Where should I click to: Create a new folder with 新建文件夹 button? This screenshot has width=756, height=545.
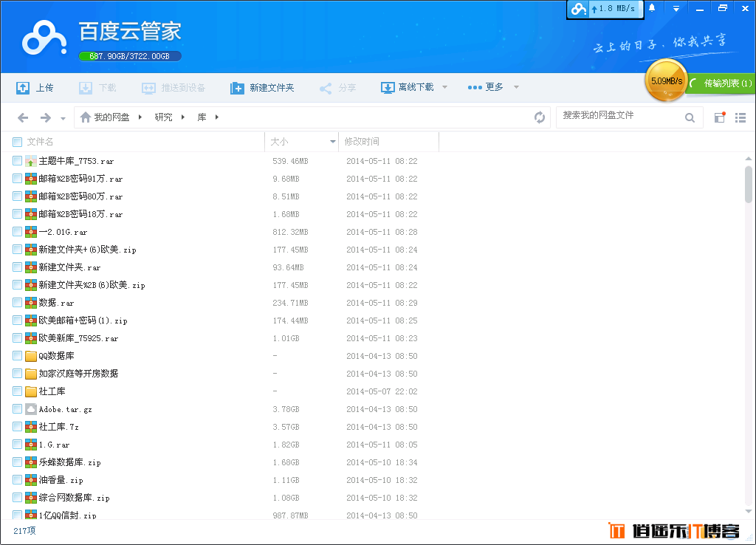click(262, 88)
